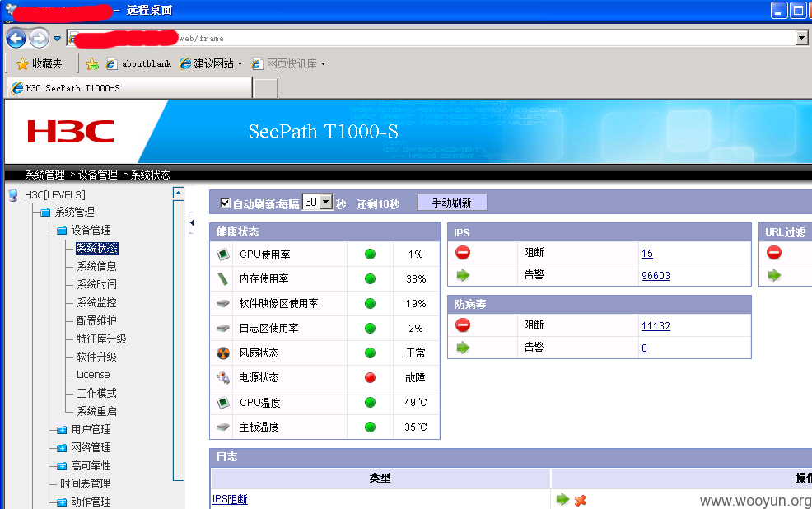The height and width of the screenshot is (509, 812).
Task: Click the 防病毒 告警 green arrow icon
Action: click(x=463, y=348)
